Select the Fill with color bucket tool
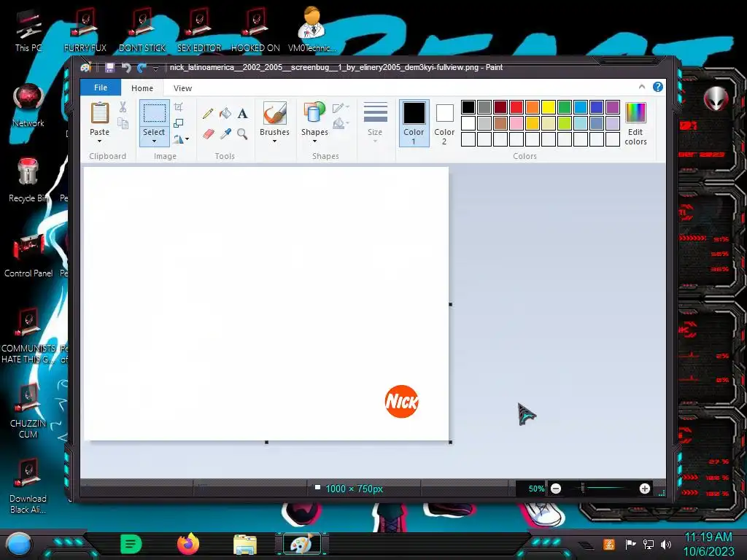Image resolution: width=747 pixels, height=560 pixels. (225, 113)
